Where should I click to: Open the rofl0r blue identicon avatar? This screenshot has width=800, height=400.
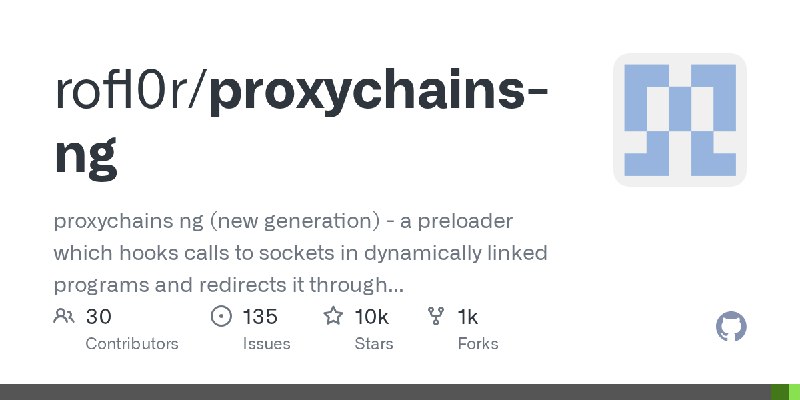pyautogui.click(x=680, y=120)
